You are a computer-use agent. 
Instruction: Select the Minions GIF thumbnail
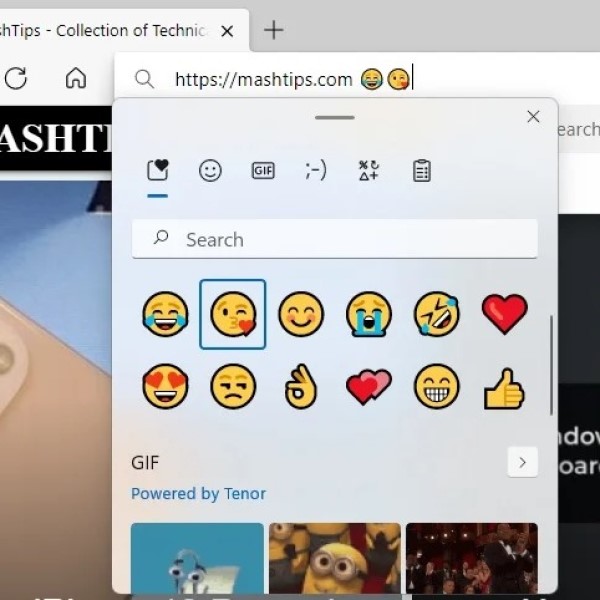click(335, 559)
